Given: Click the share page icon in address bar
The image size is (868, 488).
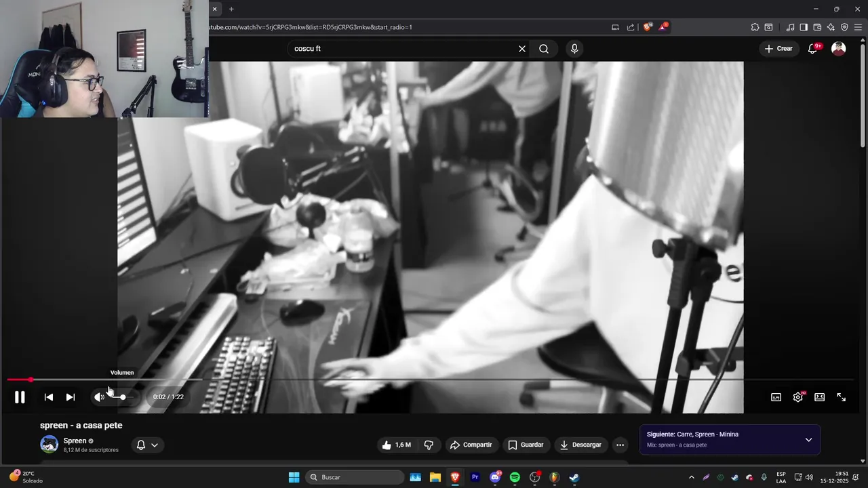Looking at the screenshot, I should click(x=631, y=27).
